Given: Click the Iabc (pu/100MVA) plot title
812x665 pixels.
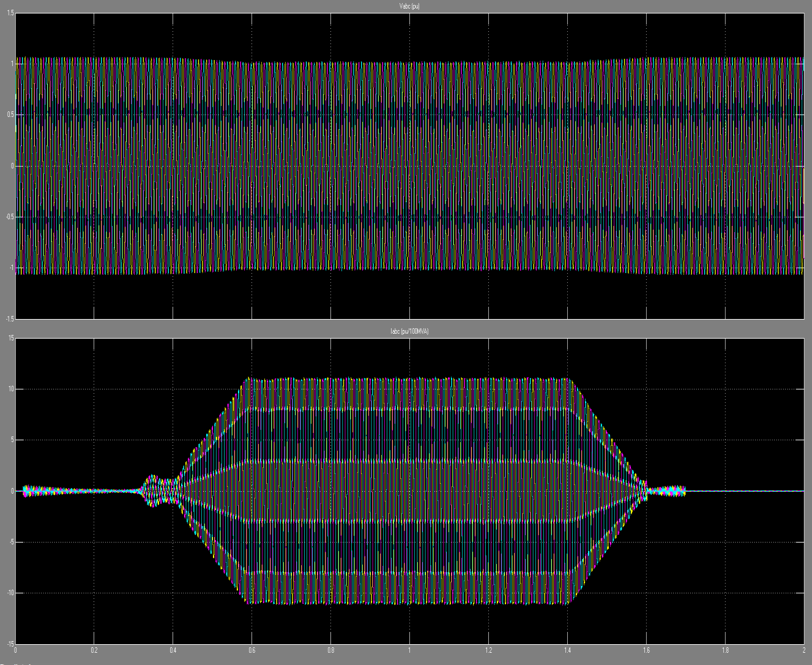Looking at the screenshot, I should point(409,331).
